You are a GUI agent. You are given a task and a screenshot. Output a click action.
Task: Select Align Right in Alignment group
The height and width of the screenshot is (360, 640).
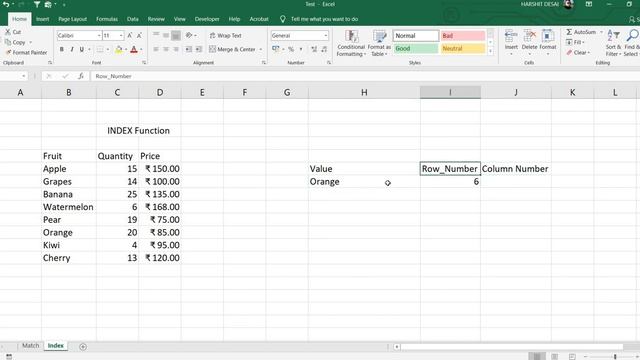pyautogui.click(x=176, y=49)
